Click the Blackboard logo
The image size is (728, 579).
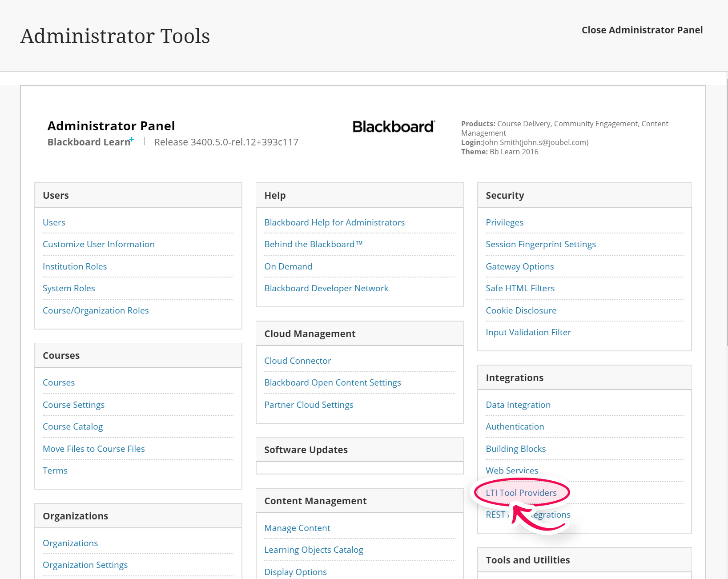pos(394,127)
